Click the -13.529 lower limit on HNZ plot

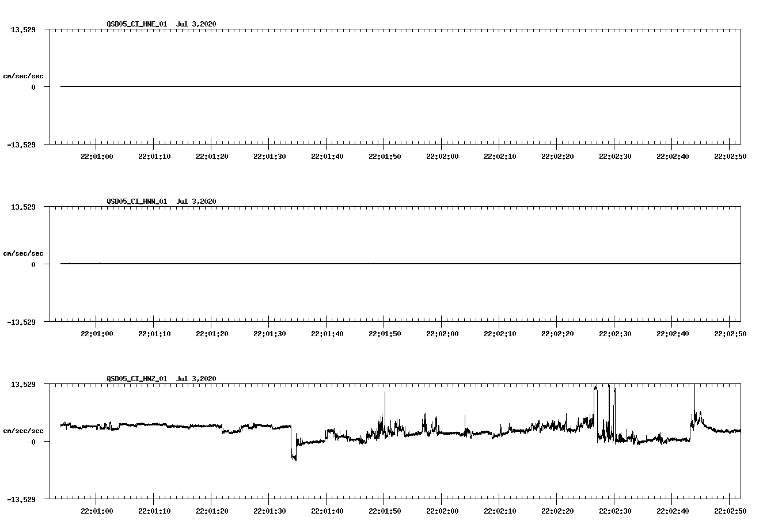[x=21, y=500]
